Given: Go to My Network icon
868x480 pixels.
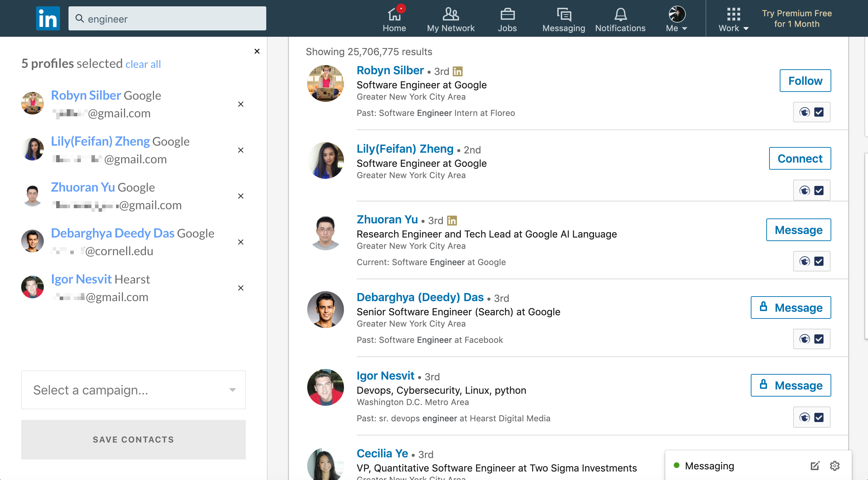Looking at the screenshot, I should coord(451,15).
